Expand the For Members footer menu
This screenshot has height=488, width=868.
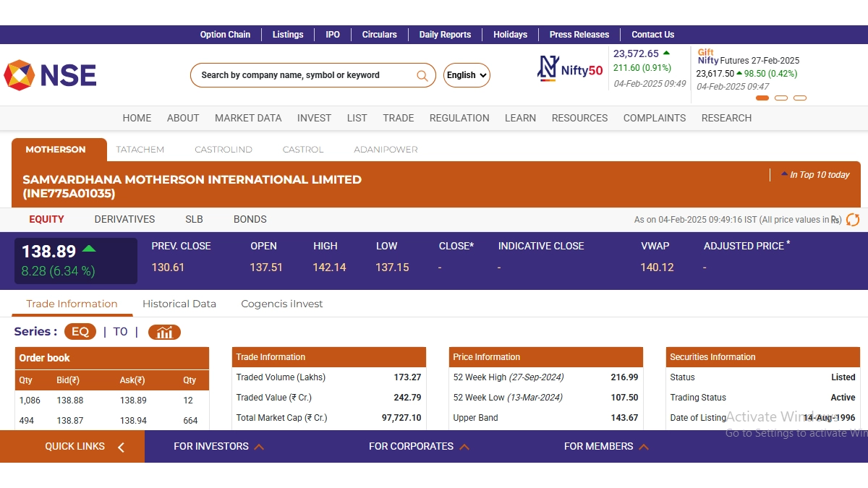click(x=605, y=447)
